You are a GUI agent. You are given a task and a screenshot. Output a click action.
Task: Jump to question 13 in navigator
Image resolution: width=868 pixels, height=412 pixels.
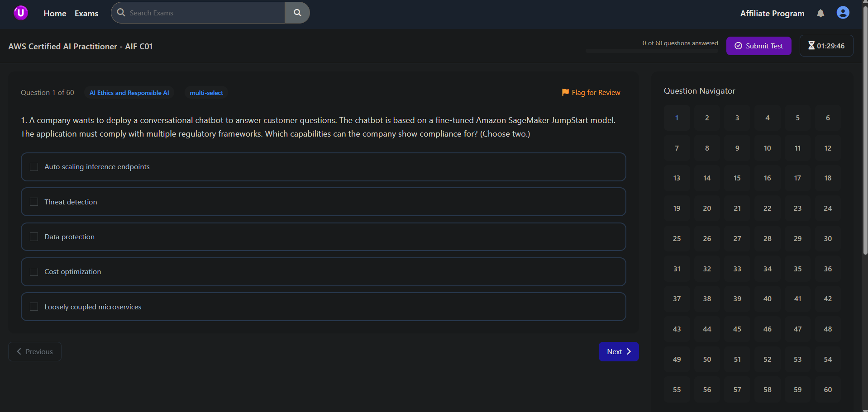click(677, 178)
